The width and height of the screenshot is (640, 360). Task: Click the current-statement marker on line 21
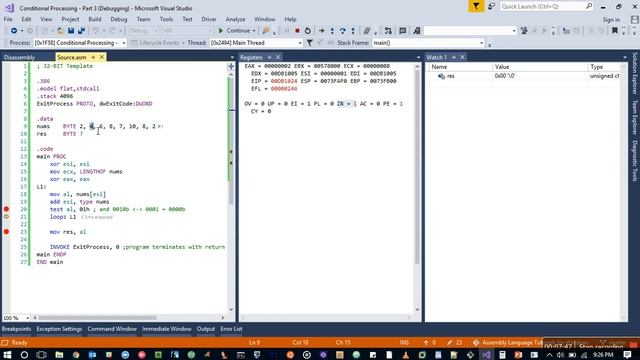[6, 217]
